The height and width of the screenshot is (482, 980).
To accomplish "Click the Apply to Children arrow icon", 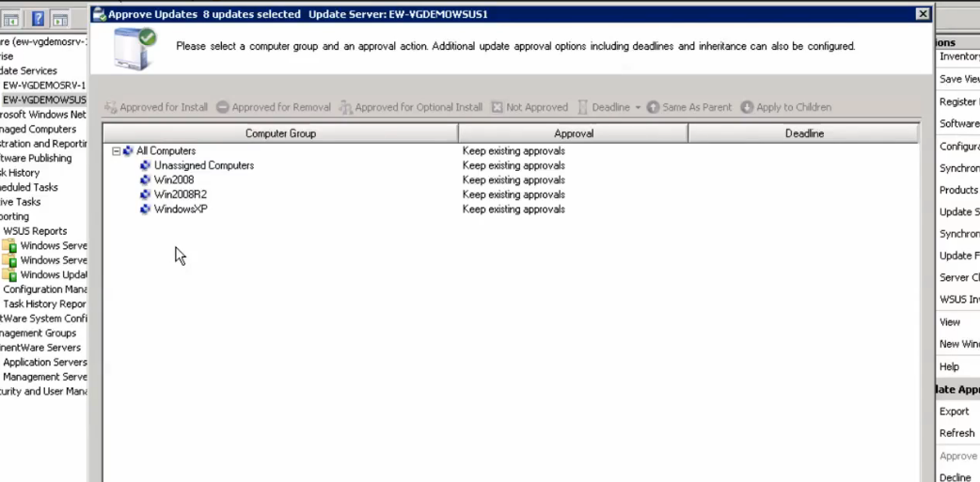I will (747, 107).
